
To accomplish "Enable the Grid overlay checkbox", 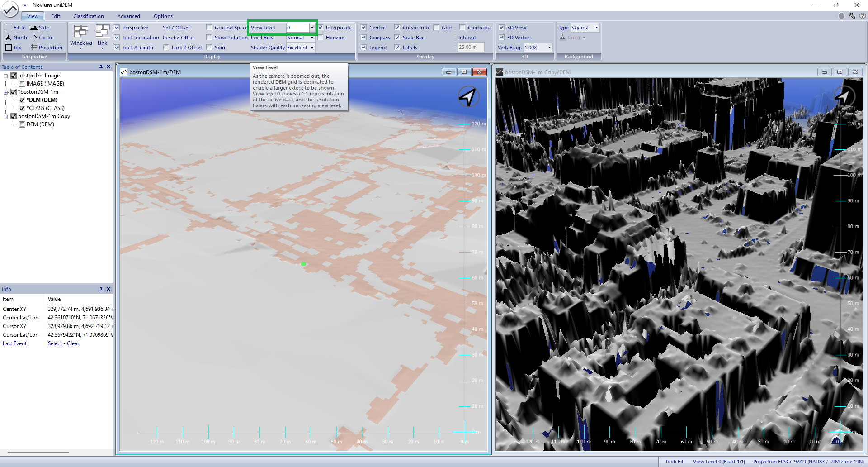I will click(436, 28).
